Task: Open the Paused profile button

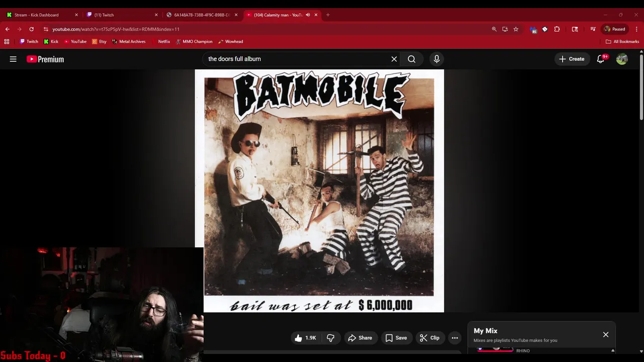Action: tap(615, 29)
